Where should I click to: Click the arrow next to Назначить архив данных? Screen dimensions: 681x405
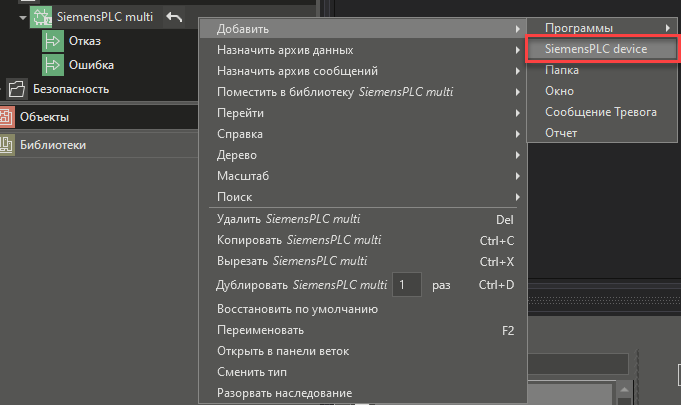click(518, 50)
